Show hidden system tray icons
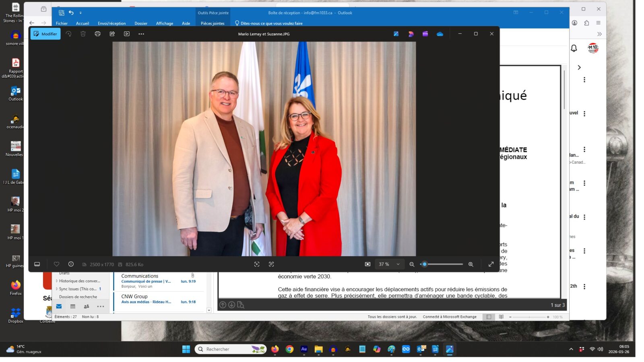644x362 pixels. tap(571, 349)
